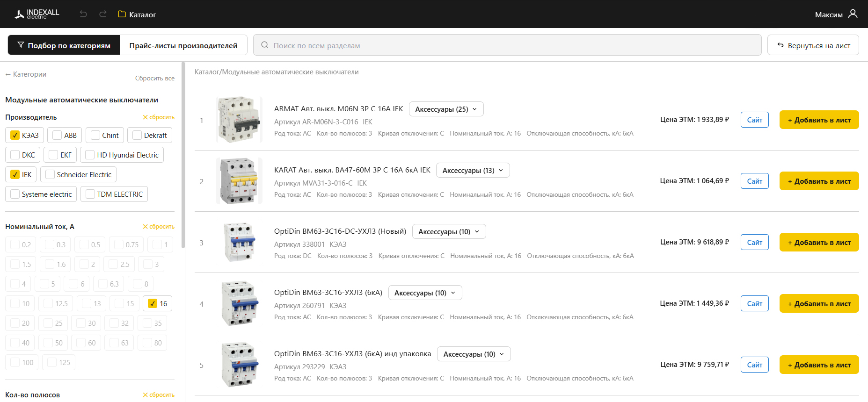The height and width of the screenshot is (402, 868).
Task: Toggle the HD Hyundai Electric checkbox
Action: (90, 155)
